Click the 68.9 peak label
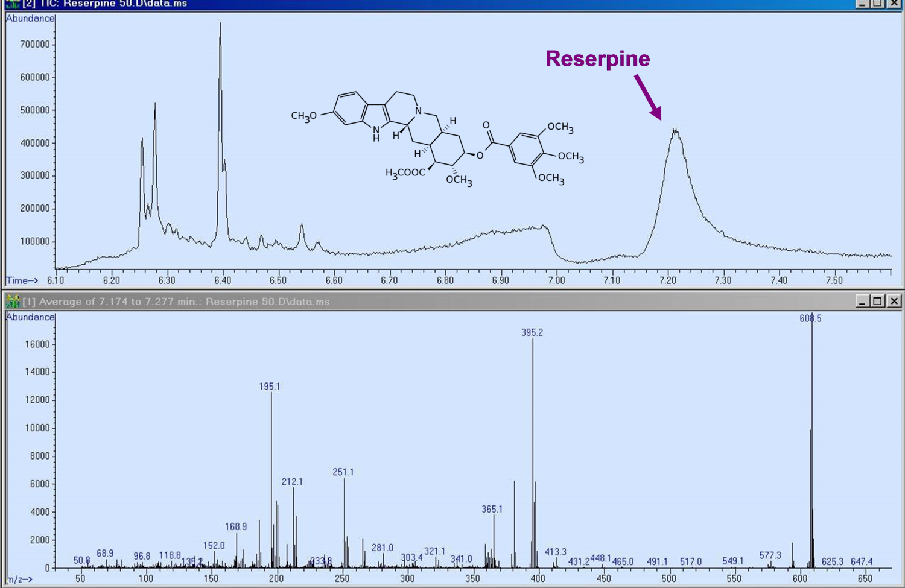 pos(105,553)
